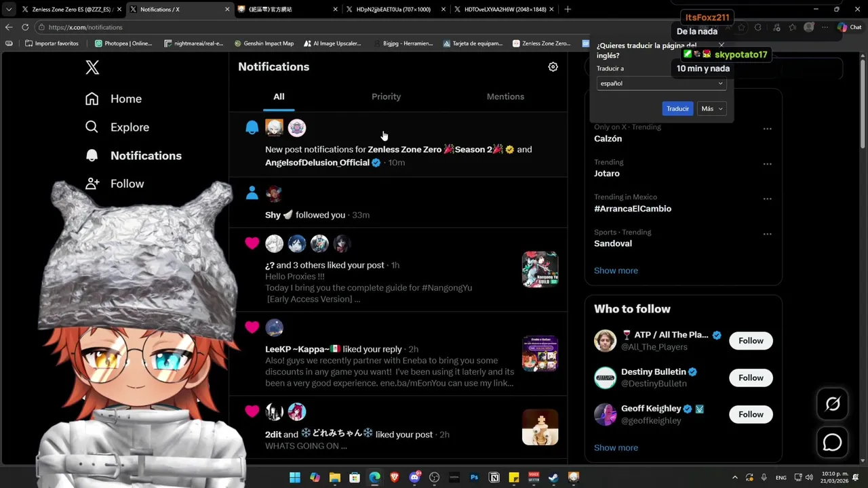The height and width of the screenshot is (488, 868).
Task: Open the Photopea bookmark
Action: (123, 43)
